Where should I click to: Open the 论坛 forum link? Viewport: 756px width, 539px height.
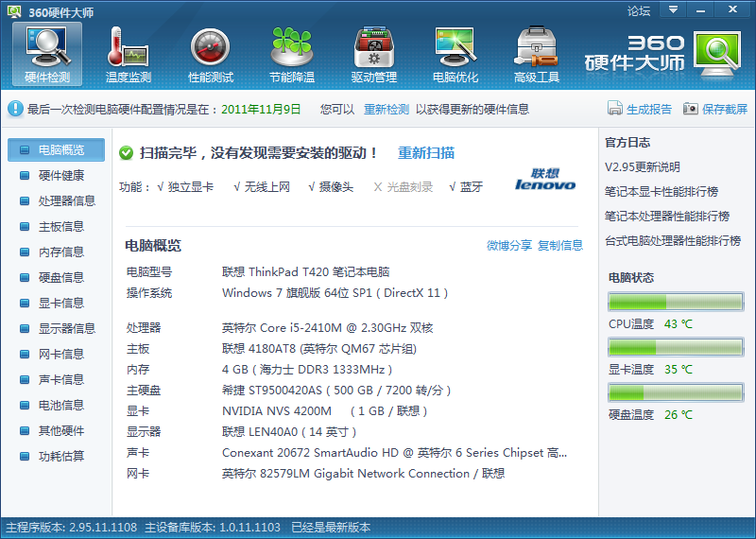point(639,10)
